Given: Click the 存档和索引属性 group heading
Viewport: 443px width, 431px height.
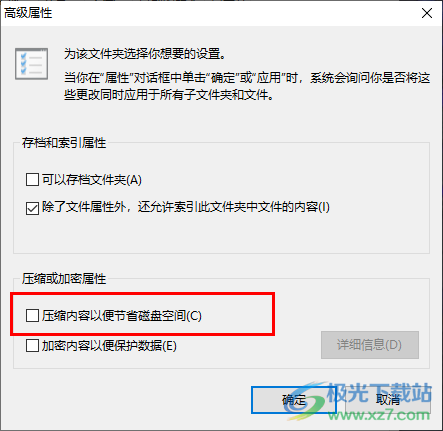Looking at the screenshot, I should pyautogui.click(x=64, y=143).
